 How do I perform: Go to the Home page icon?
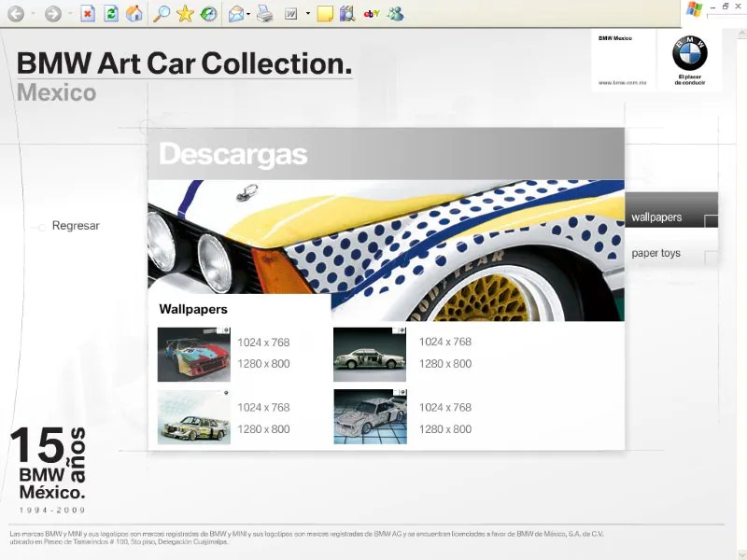click(x=134, y=14)
